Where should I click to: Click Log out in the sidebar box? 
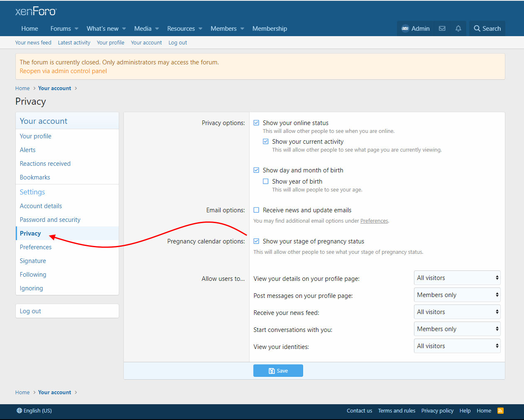(67, 311)
